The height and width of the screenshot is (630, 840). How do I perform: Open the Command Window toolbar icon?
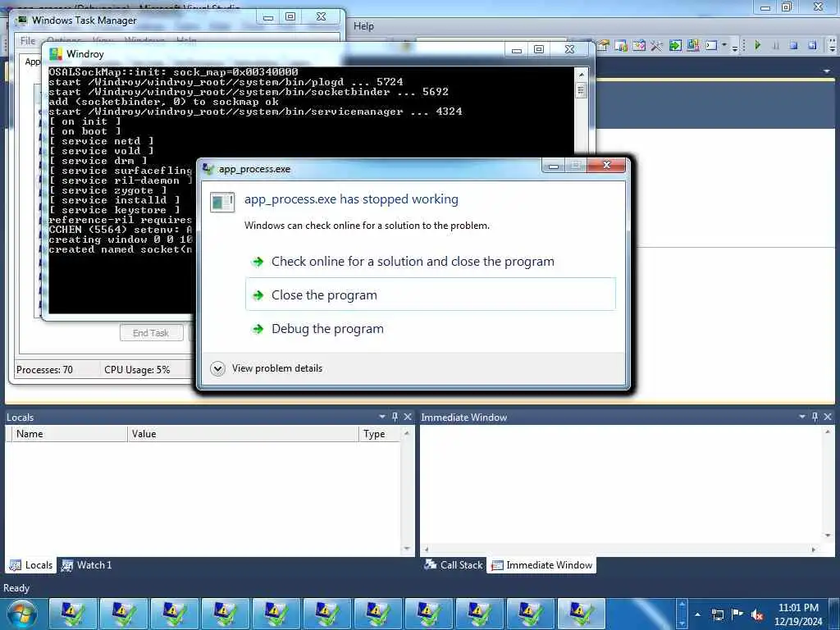click(711, 46)
